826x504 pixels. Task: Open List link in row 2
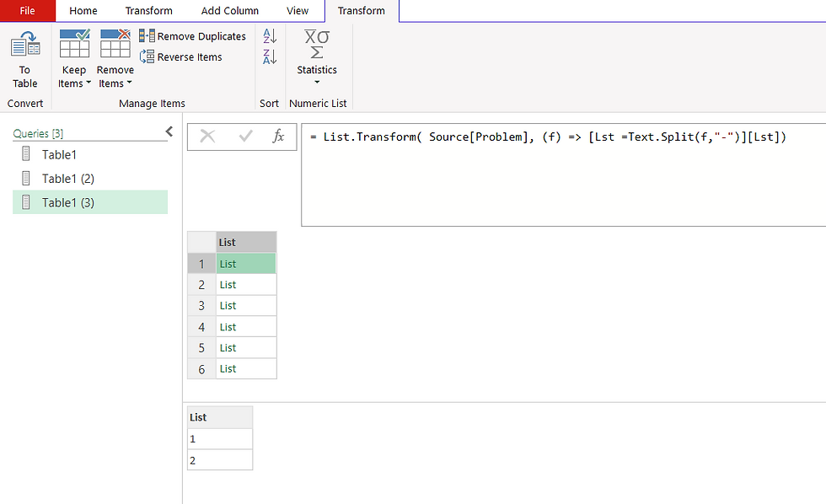(x=228, y=285)
